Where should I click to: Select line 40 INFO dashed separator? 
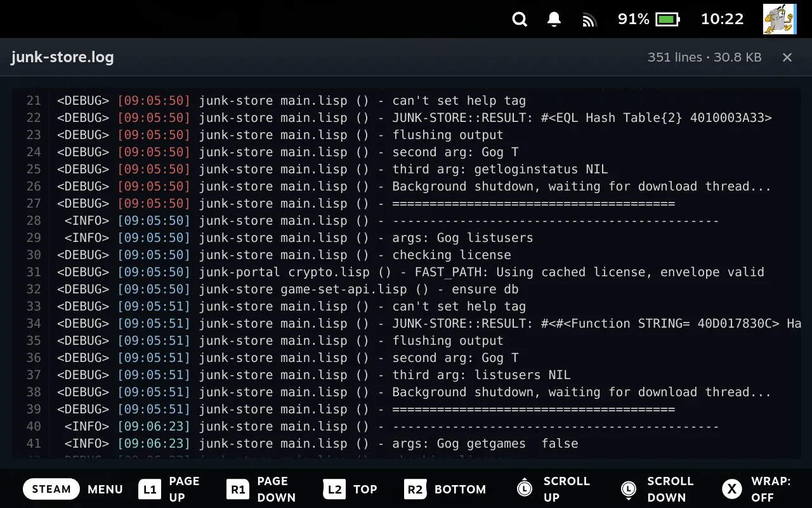[x=406, y=426]
